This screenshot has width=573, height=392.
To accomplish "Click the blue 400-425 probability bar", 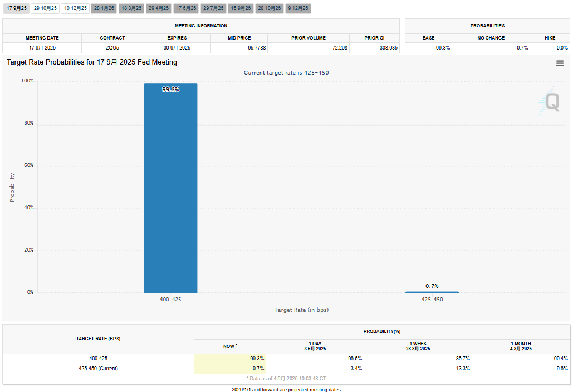I will click(170, 189).
